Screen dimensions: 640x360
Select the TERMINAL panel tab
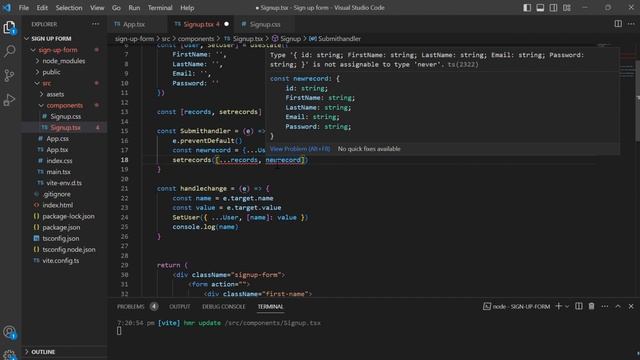tap(270, 306)
